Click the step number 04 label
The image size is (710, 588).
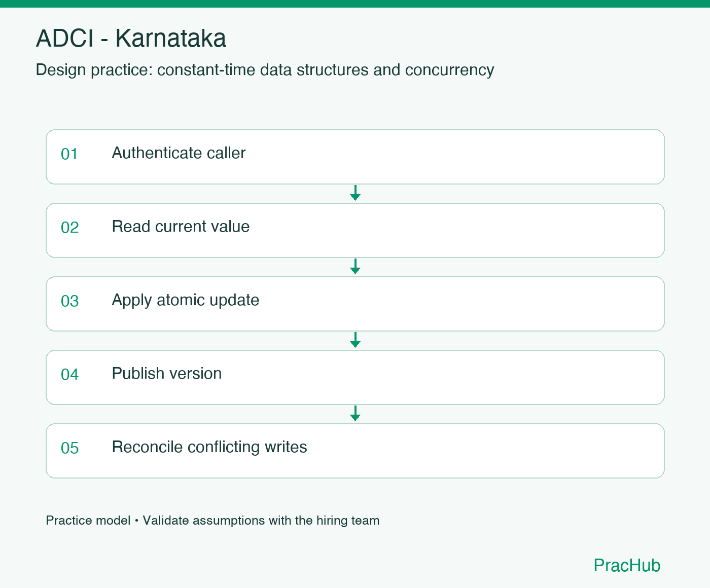coord(70,375)
